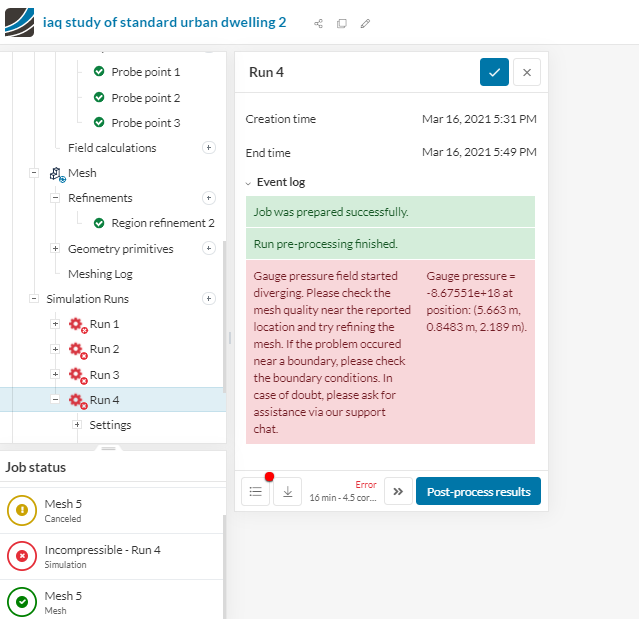This screenshot has height=619, width=639.
Task: Download Run 4 results icon
Action: (287, 491)
